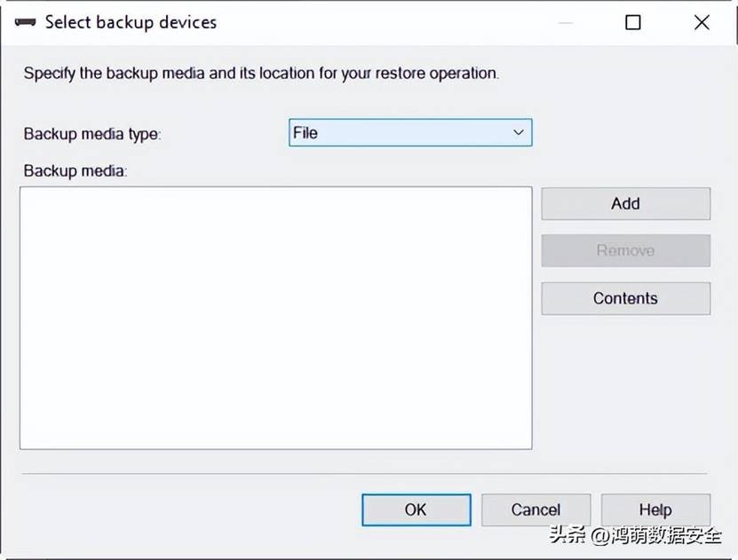Click the restore operation instruction text
The image size is (738, 560).
coord(261,74)
